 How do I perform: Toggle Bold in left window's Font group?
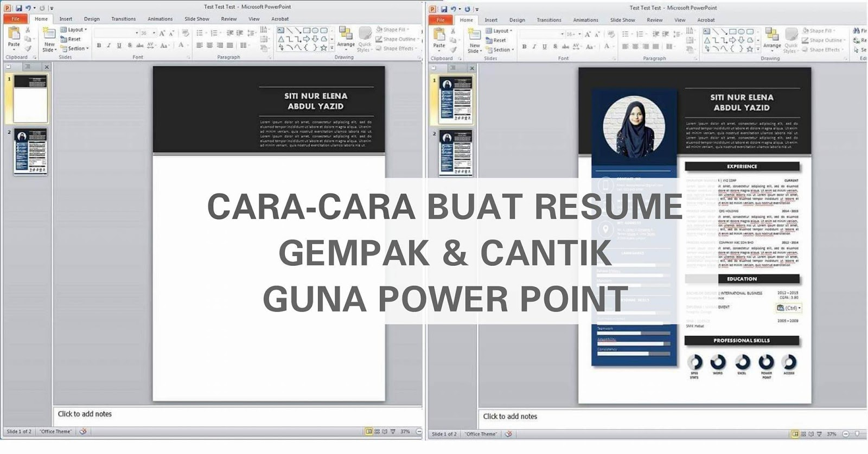click(x=99, y=46)
